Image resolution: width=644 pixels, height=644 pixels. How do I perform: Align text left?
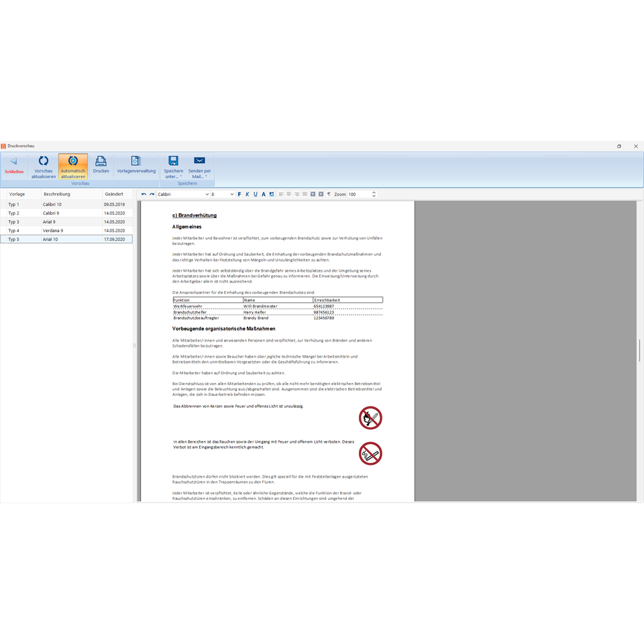click(x=281, y=195)
